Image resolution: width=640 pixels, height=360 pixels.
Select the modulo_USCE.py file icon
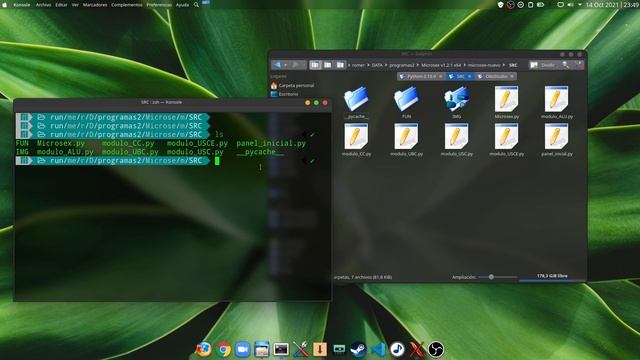(507, 136)
